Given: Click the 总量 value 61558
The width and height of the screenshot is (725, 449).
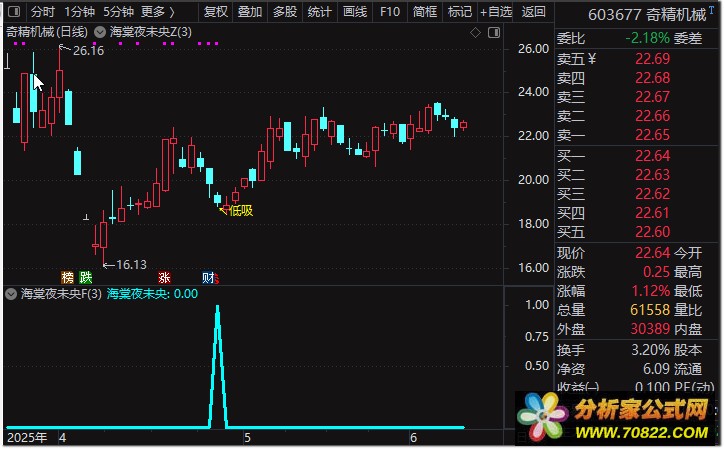Looking at the screenshot, I should tap(650, 310).
